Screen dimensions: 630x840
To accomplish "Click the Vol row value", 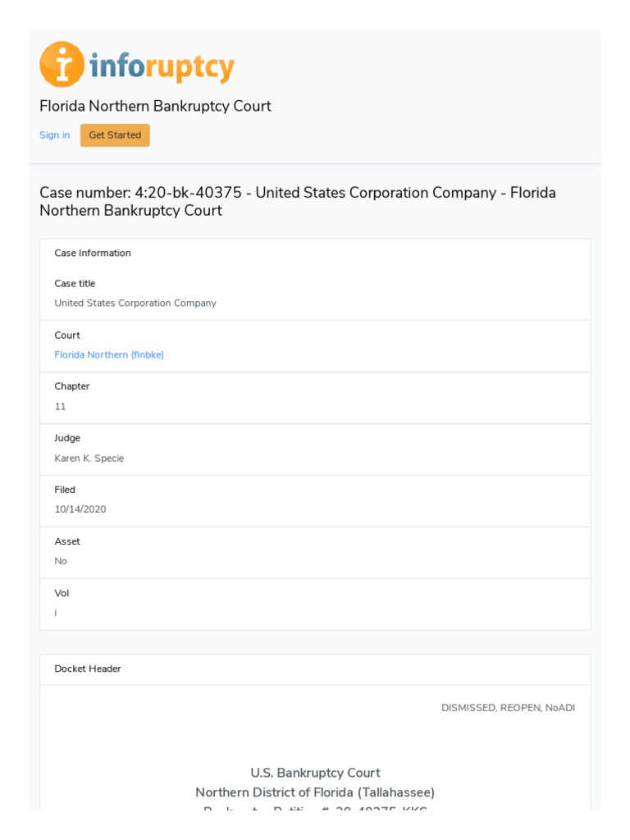I will (x=56, y=613).
